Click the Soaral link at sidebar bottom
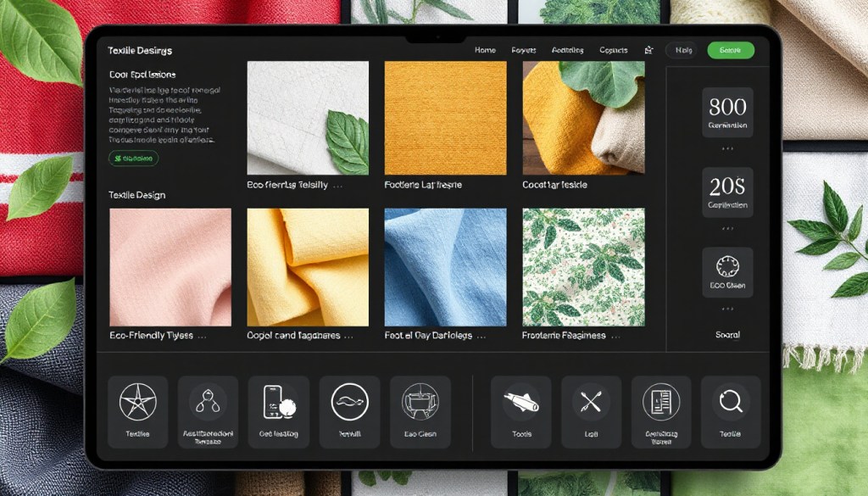The height and width of the screenshot is (496, 868). pos(726,335)
